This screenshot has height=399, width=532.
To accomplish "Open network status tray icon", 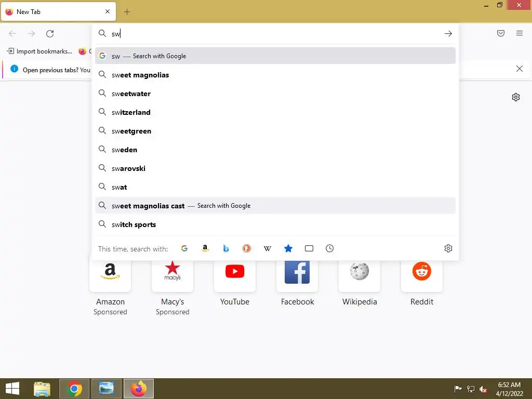I will point(471,389).
